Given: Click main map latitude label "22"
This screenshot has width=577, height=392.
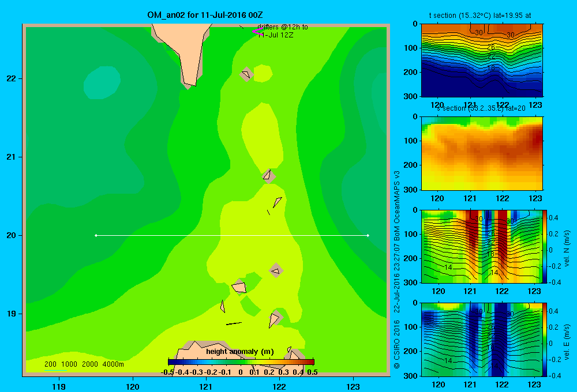Looking at the screenshot, I should point(12,78).
